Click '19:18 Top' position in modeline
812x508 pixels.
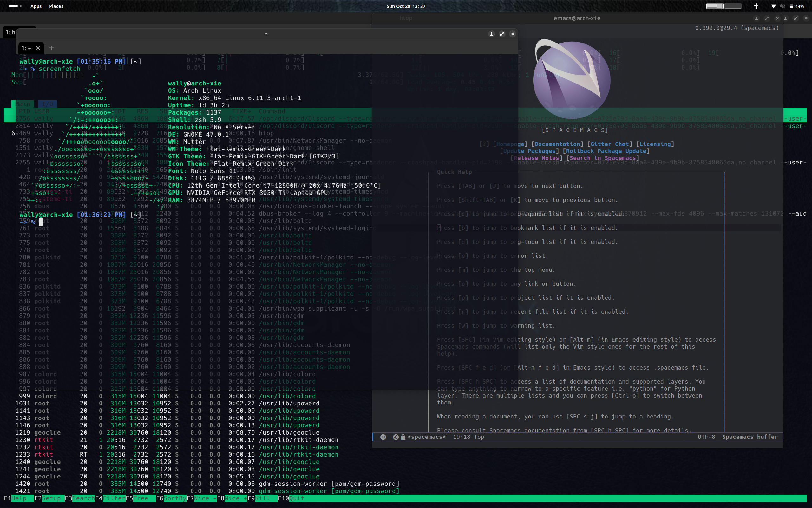pos(468,437)
